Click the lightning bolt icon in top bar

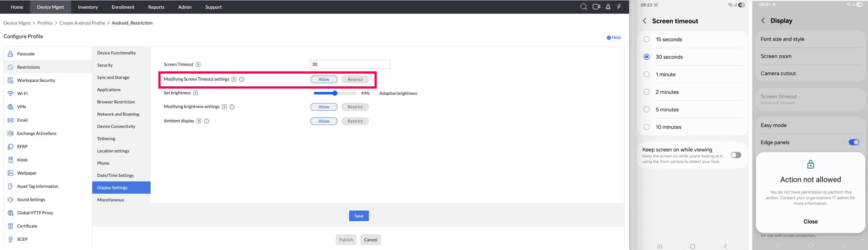click(x=619, y=7)
